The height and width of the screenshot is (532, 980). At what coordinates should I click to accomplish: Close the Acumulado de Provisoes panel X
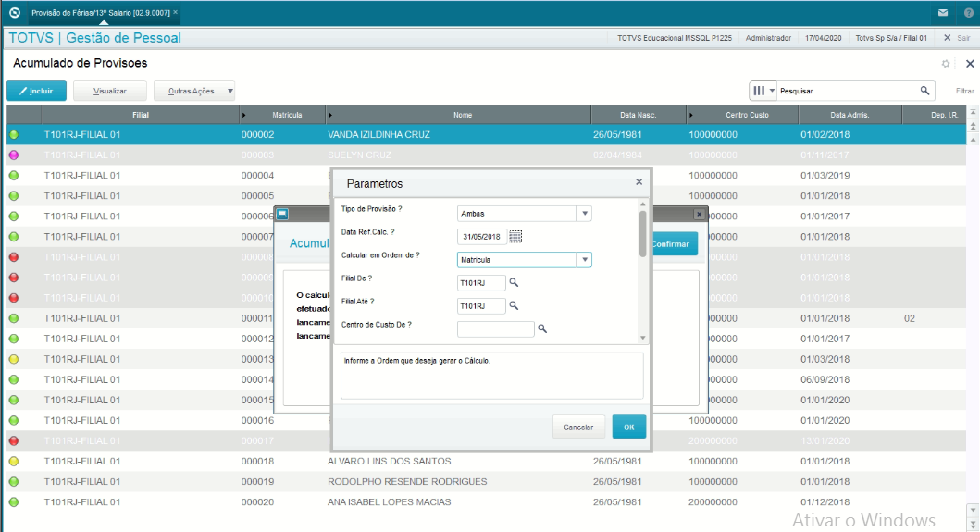click(970, 64)
